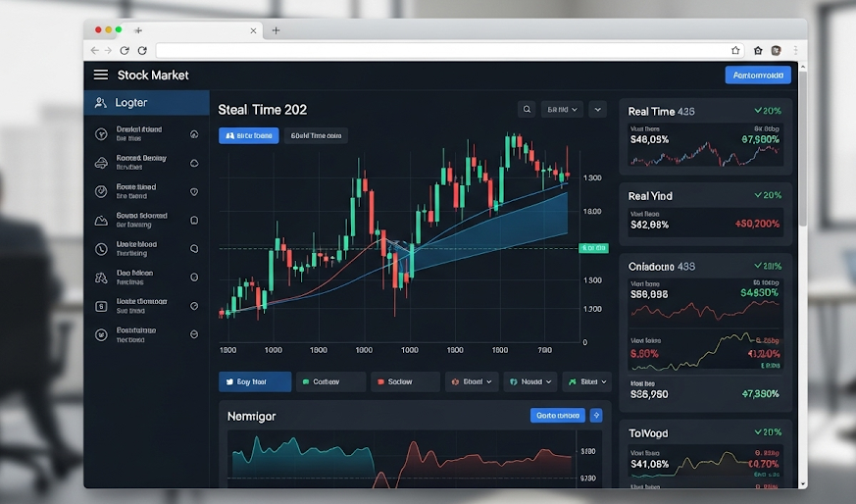Click the Cniadouno 438 card title
The height and width of the screenshot is (504, 856).
tap(662, 267)
